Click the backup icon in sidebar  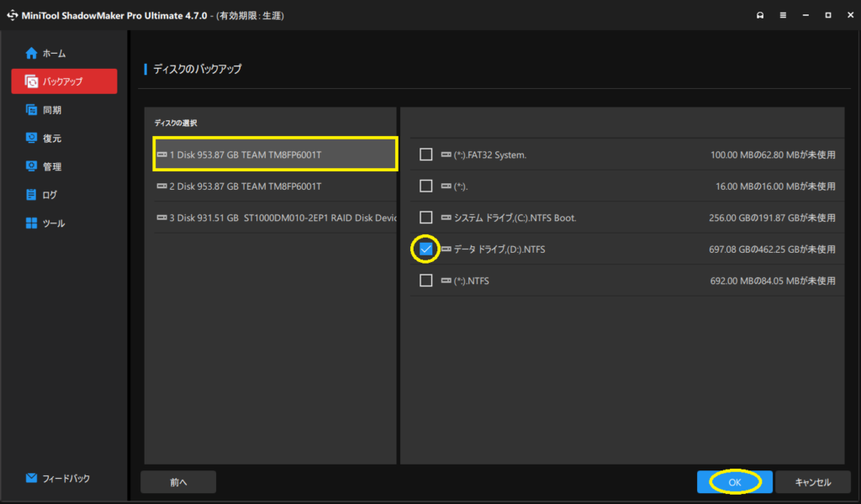31,81
